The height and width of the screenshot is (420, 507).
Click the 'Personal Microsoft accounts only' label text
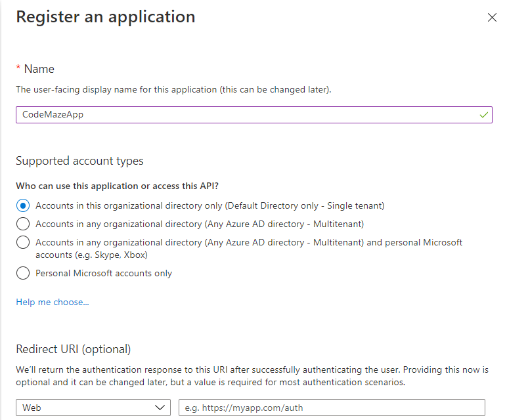(104, 273)
